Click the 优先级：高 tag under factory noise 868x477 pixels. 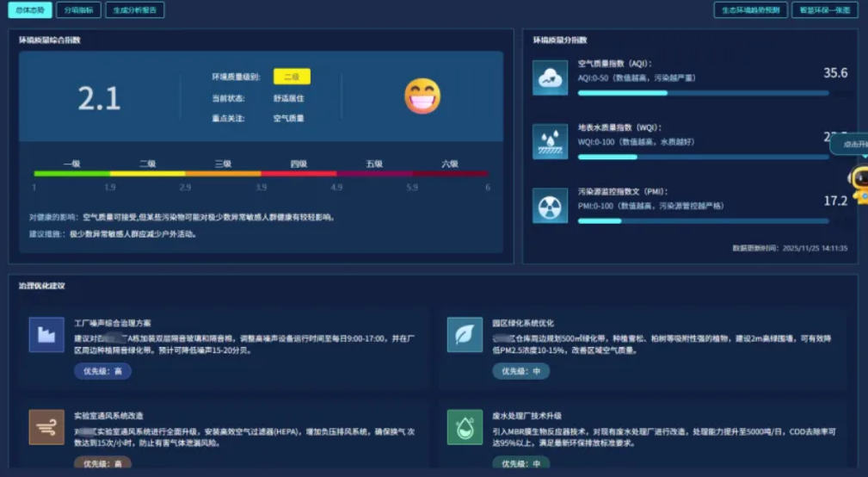click(x=102, y=371)
